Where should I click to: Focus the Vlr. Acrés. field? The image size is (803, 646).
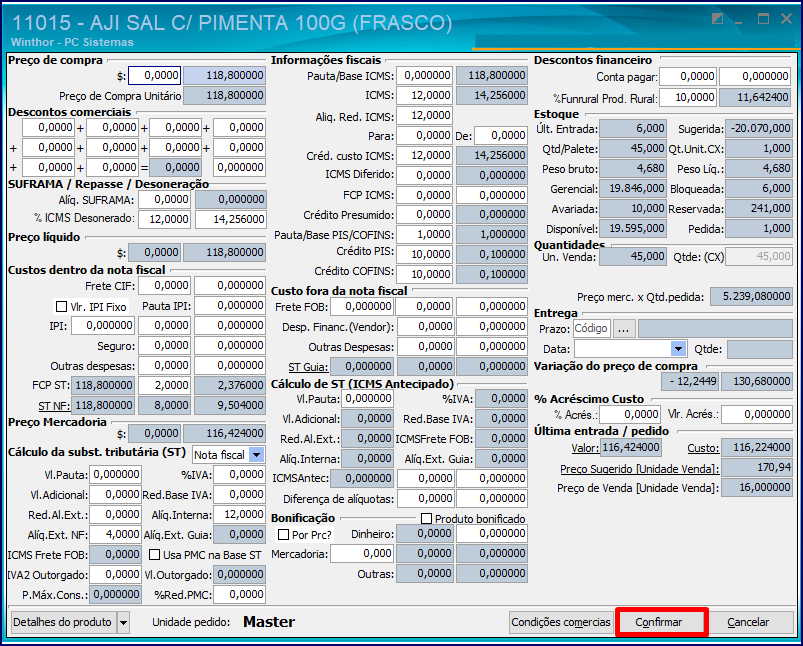point(757,414)
